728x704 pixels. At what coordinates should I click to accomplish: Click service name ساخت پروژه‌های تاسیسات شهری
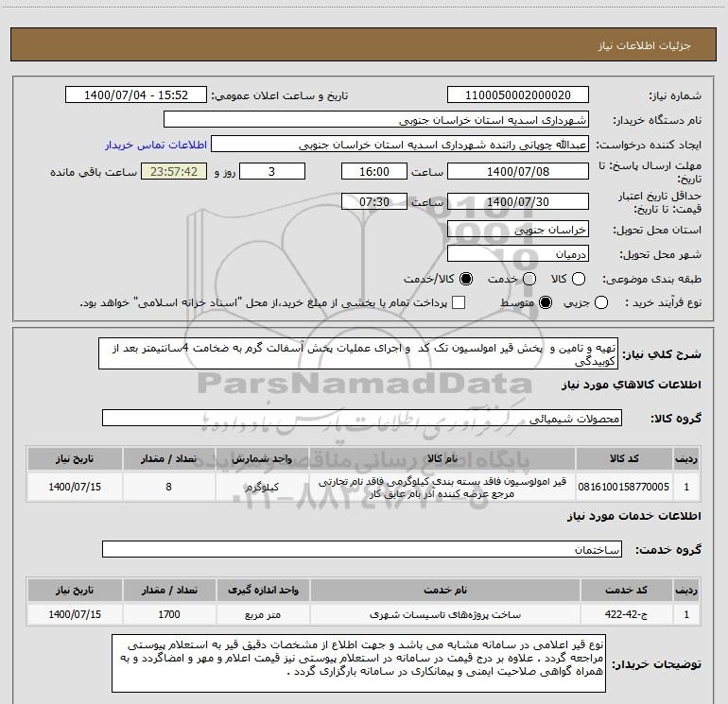click(x=444, y=614)
